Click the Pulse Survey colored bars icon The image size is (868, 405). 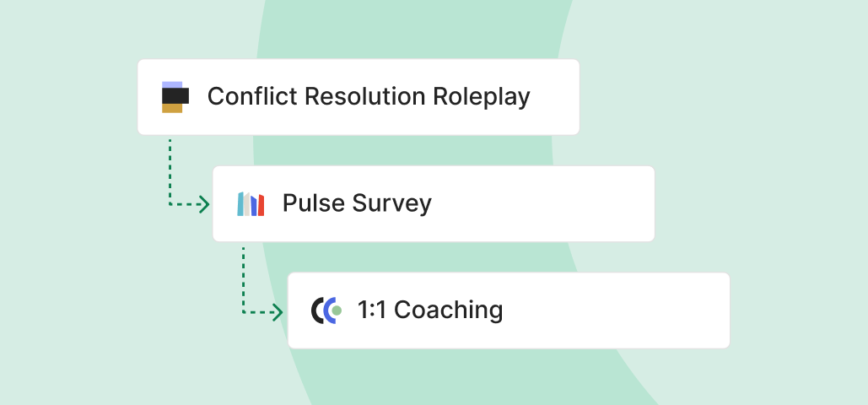click(x=251, y=204)
